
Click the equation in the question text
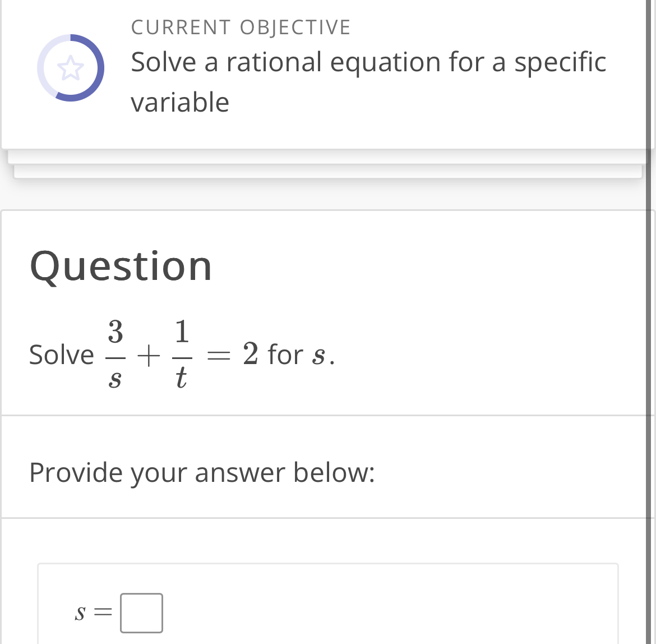click(182, 354)
